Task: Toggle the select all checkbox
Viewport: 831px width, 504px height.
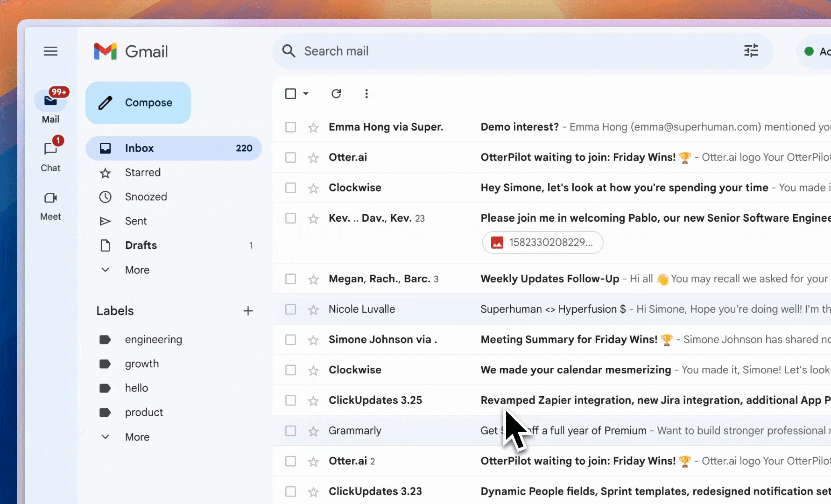Action: coord(290,94)
